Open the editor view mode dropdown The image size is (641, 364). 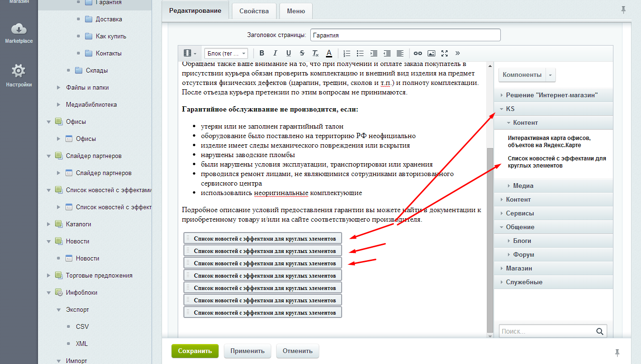click(190, 53)
